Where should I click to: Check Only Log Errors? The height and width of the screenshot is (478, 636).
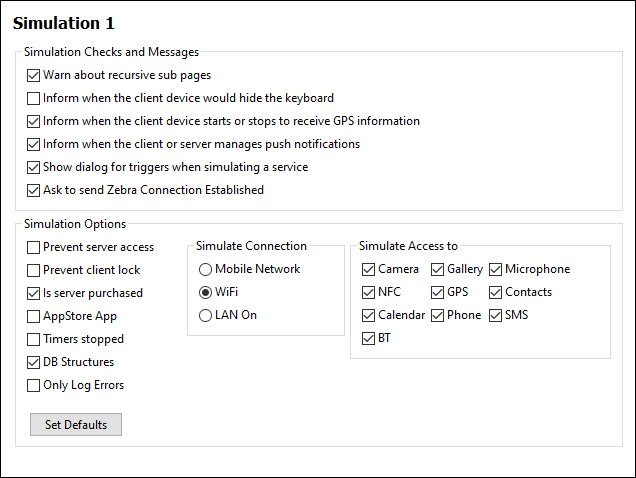tap(34, 385)
